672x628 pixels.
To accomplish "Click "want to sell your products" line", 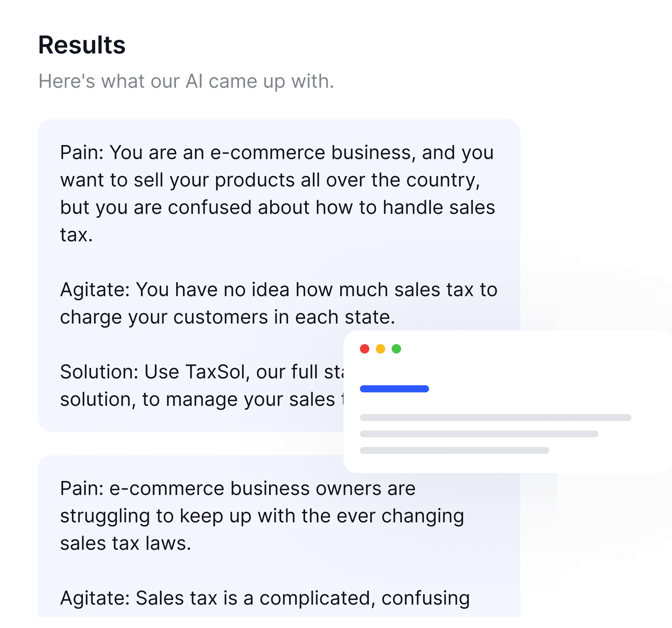I will [x=270, y=180].
